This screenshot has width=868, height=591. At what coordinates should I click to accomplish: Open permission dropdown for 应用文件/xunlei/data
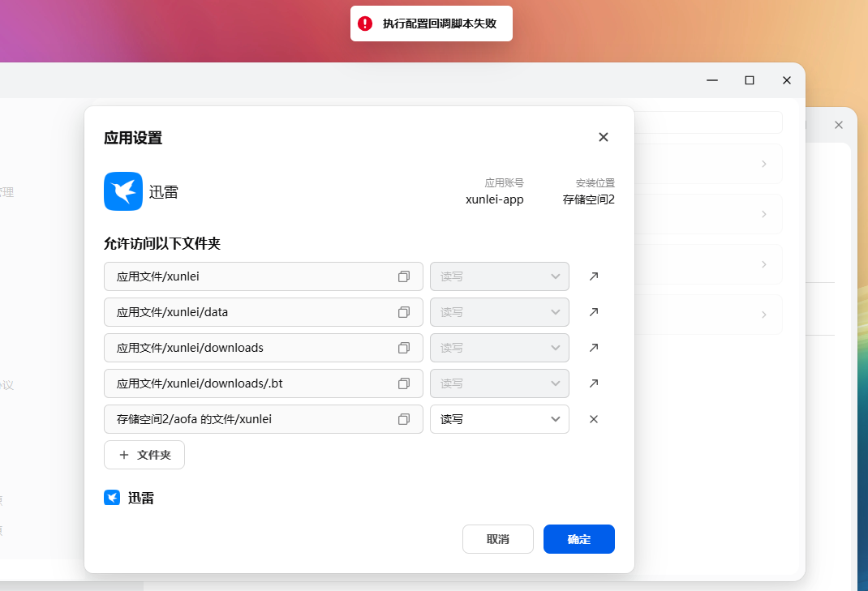coord(500,312)
